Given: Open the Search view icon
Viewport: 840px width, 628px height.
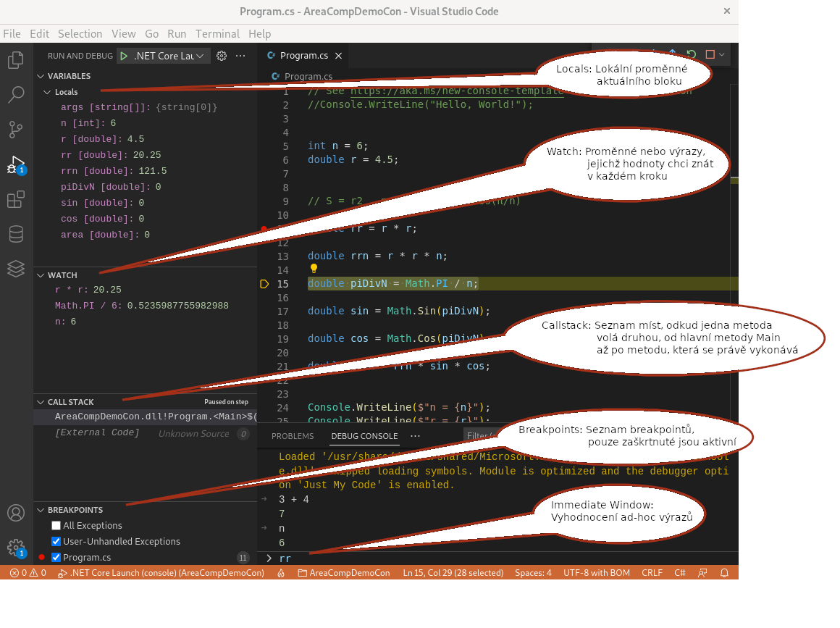Looking at the screenshot, I should 16,95.
